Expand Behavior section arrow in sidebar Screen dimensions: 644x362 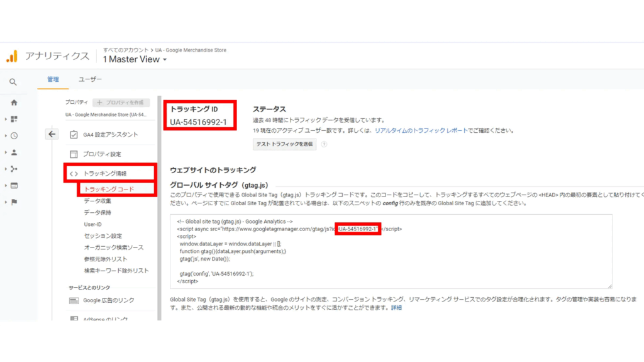tap(6, 186)
